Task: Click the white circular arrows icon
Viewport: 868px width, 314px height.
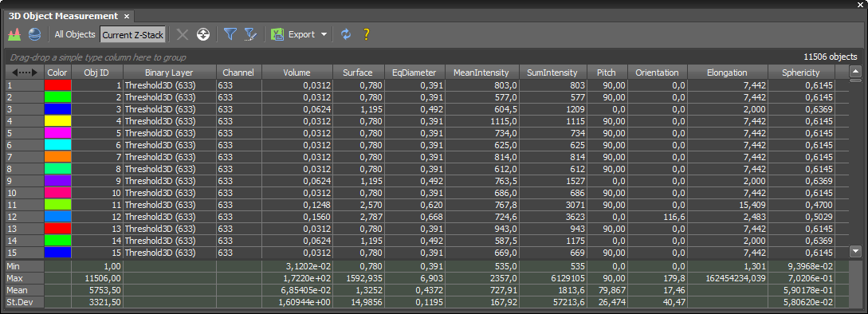Action: 203,34
